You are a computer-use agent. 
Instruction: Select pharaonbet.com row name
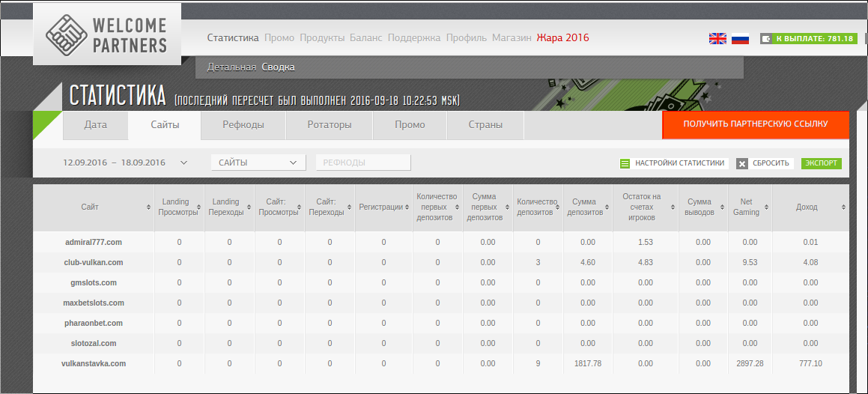click(94, 323)
